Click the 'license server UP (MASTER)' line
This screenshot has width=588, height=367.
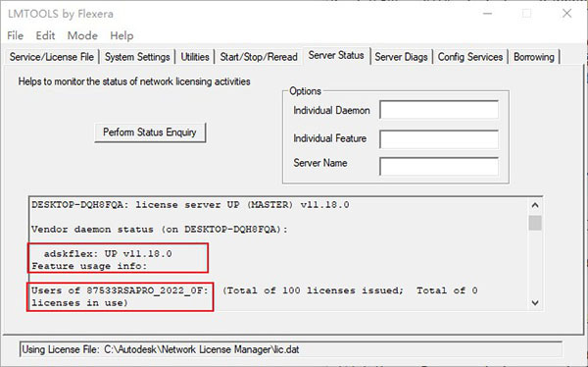tap(190, 205)
